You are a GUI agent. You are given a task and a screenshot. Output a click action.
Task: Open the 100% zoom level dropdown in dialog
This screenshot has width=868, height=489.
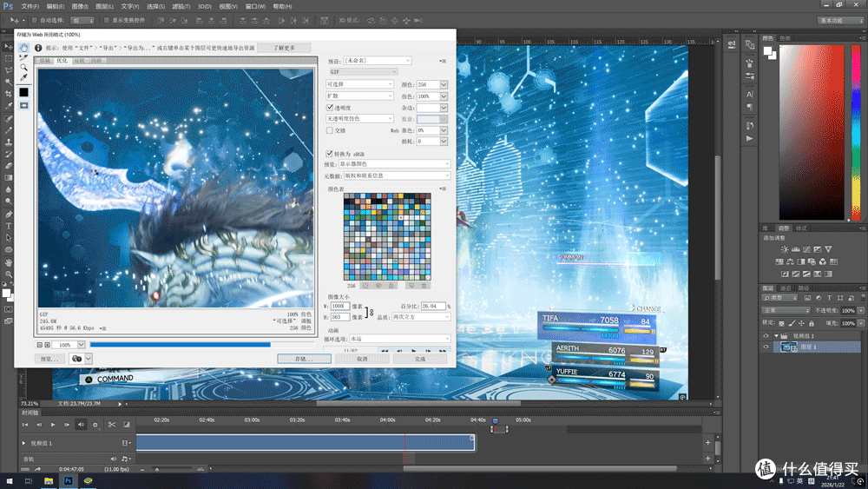[x=82, y=345]
